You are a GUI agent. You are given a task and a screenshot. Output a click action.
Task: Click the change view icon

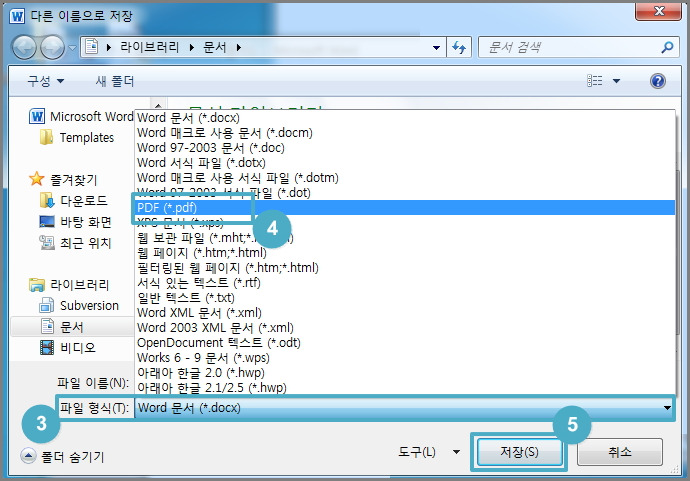[595, 81]
